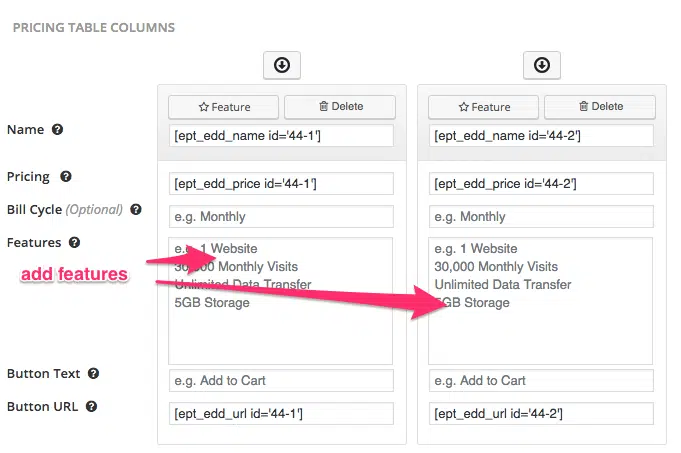Click the Button URL row label

pos(43,407)
